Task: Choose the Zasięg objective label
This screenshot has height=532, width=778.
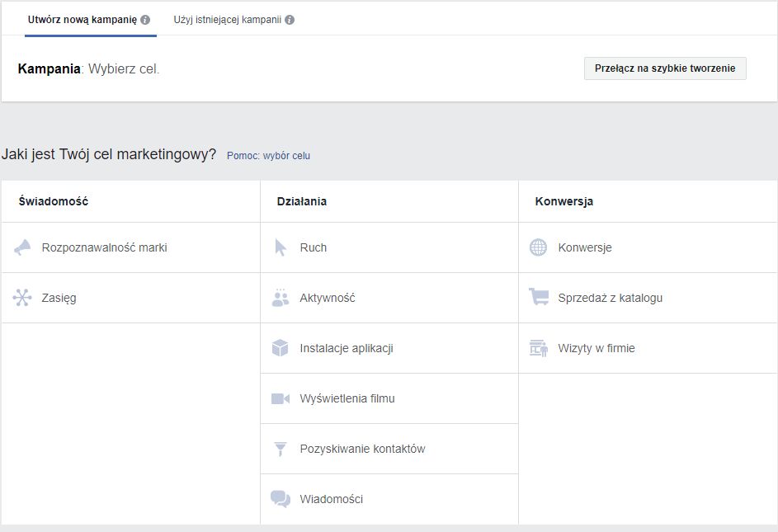Action: [x=59, y=298]
